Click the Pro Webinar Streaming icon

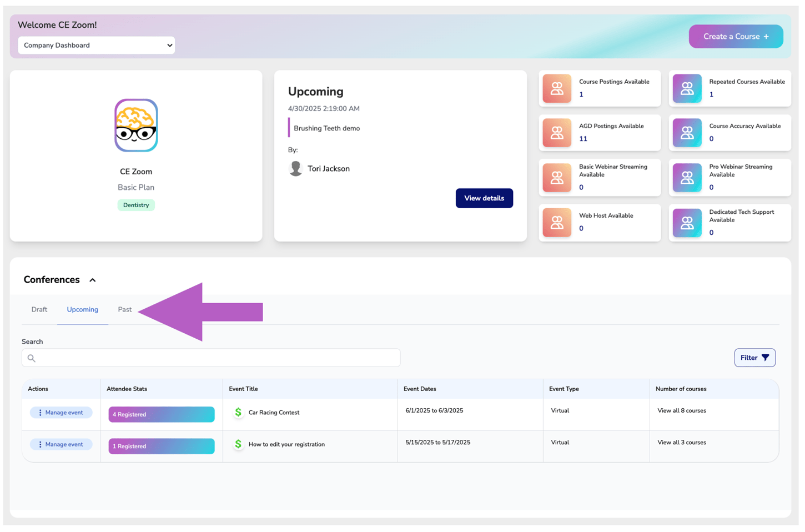pos(687,178)
